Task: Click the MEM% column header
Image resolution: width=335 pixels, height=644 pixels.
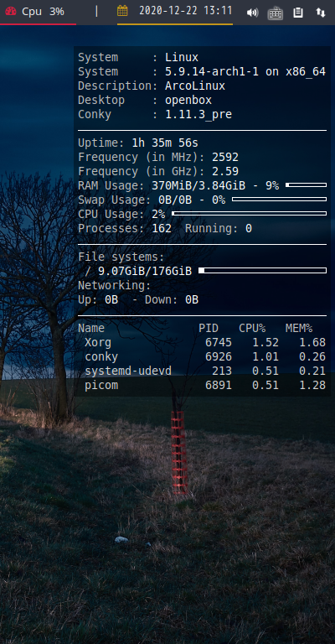Action: coord(299,328)
